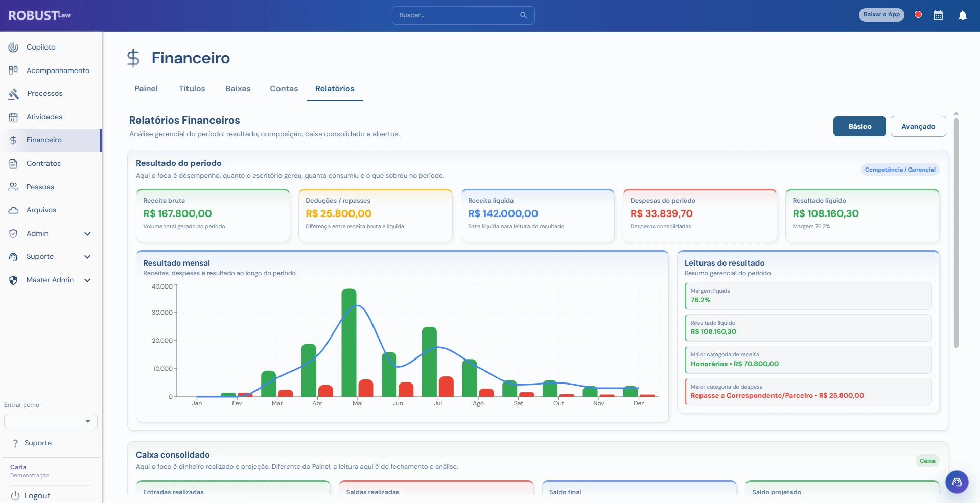This screenshot has height=503, width=980.
Task: Click the Resultado líquido R$ 108.160,30 top card
Action: click(862, 215)
